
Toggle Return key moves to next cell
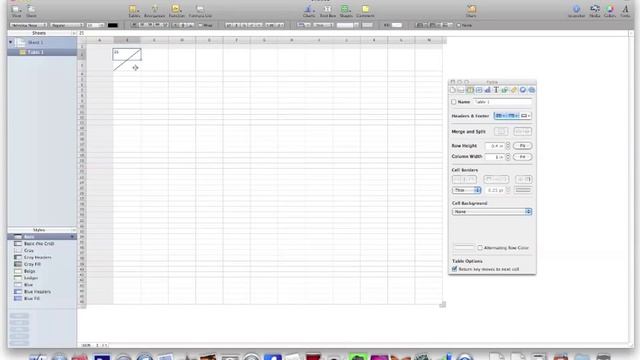454,269
